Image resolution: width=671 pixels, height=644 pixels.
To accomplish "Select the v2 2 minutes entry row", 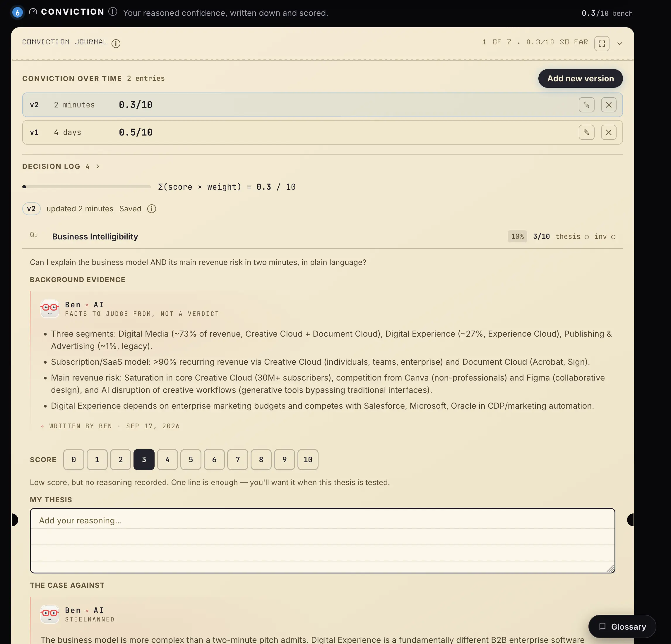I will 322,105.
